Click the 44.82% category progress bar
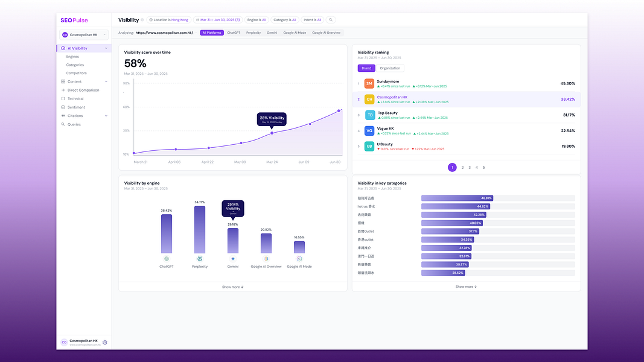The height and width of the screenshot is (362, 644). (456, 206)
